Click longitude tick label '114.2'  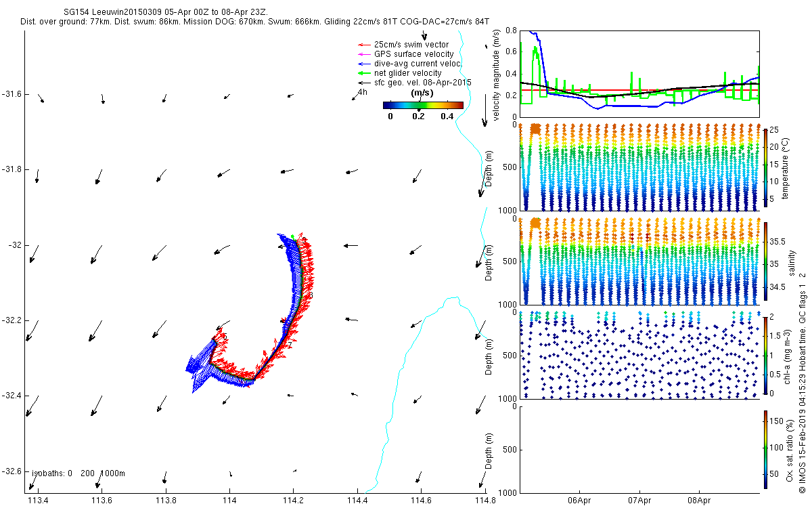pyautogui.click(x=293, y=501)
